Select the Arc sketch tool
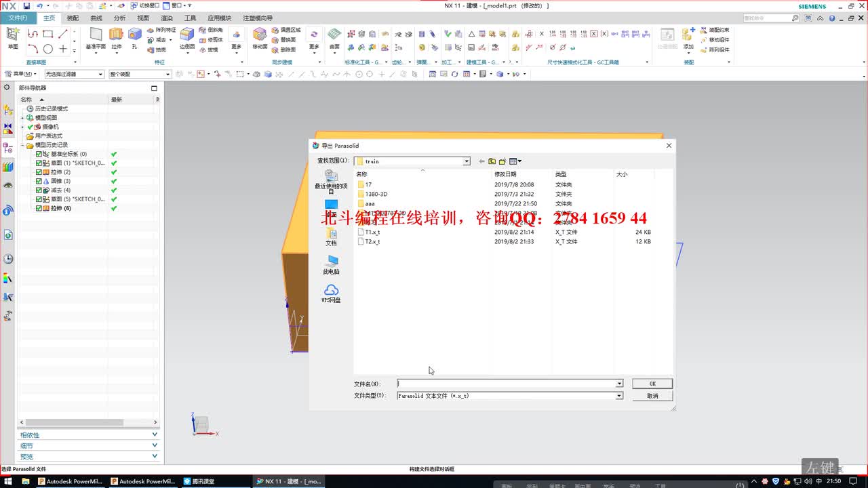 [33, 49]
